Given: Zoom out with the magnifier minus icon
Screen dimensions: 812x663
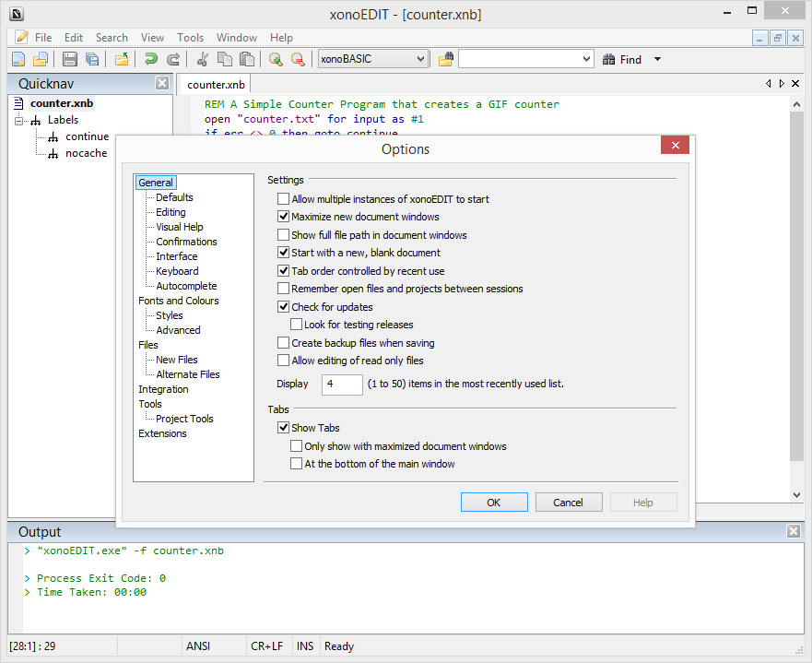Looking at the screenshot, I should [298, 59].
